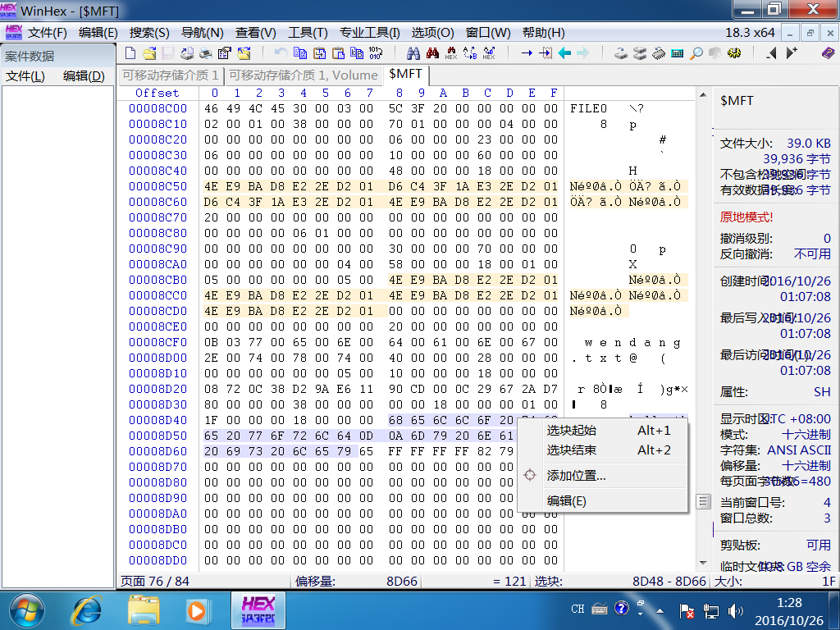Click the cyan Back arrow icon
840x630 pixels.
click(564, 53)
